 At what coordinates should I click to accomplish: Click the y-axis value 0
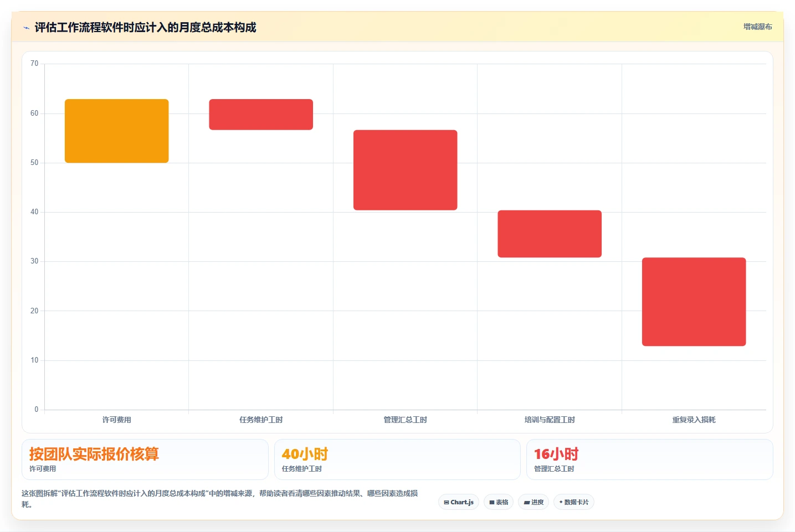[37, 410]
